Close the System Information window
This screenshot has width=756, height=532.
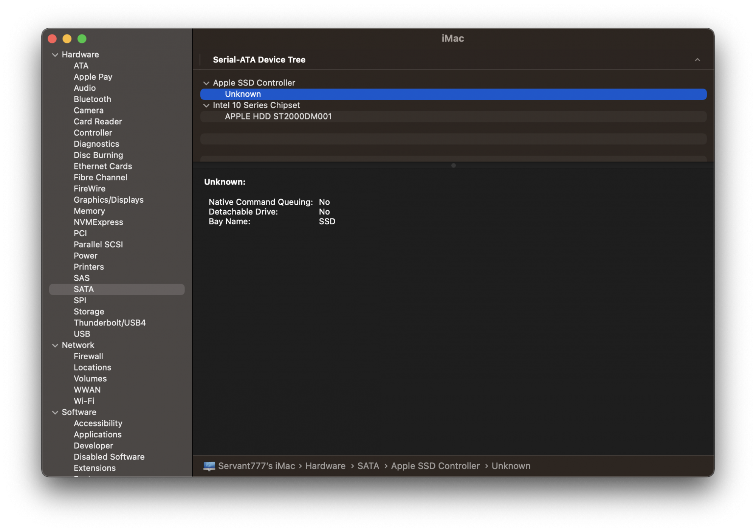tap(53, 39)
